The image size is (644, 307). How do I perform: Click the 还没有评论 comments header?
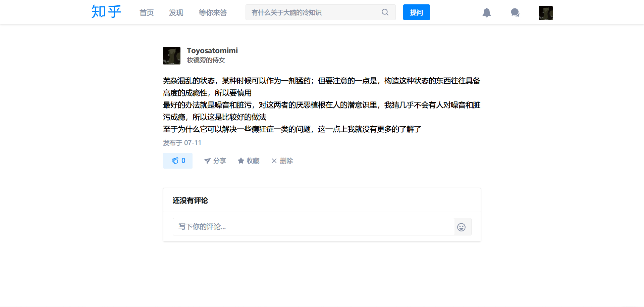coord(190,201)
